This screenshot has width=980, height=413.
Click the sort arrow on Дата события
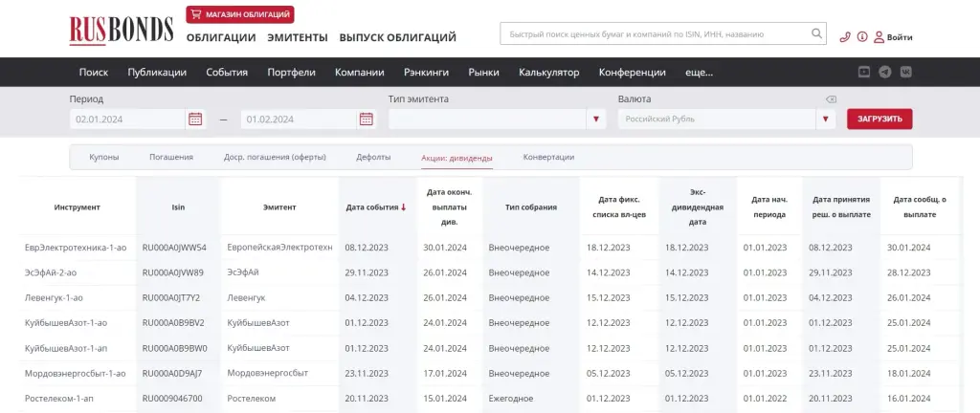tap(404, 207)
